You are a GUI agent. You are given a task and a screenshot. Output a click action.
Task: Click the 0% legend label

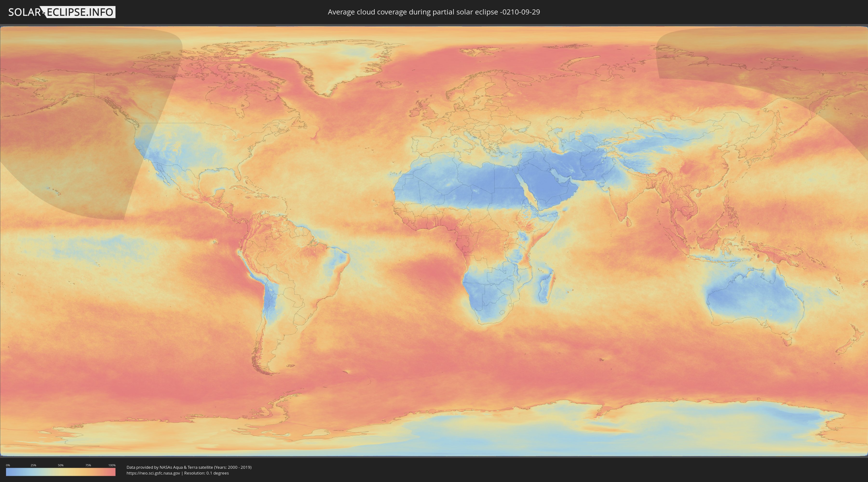coord(8,465)
